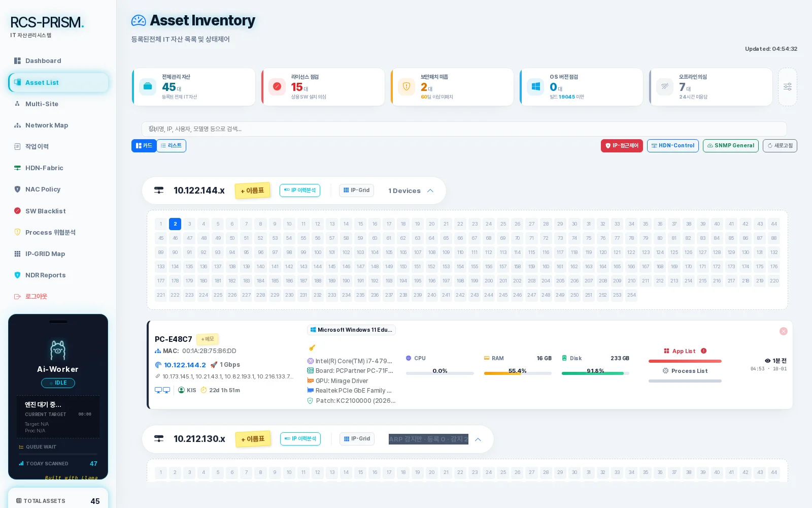Click the SNMP General button
The height and width of the screenshot is (508, 812).
[731, 146]
